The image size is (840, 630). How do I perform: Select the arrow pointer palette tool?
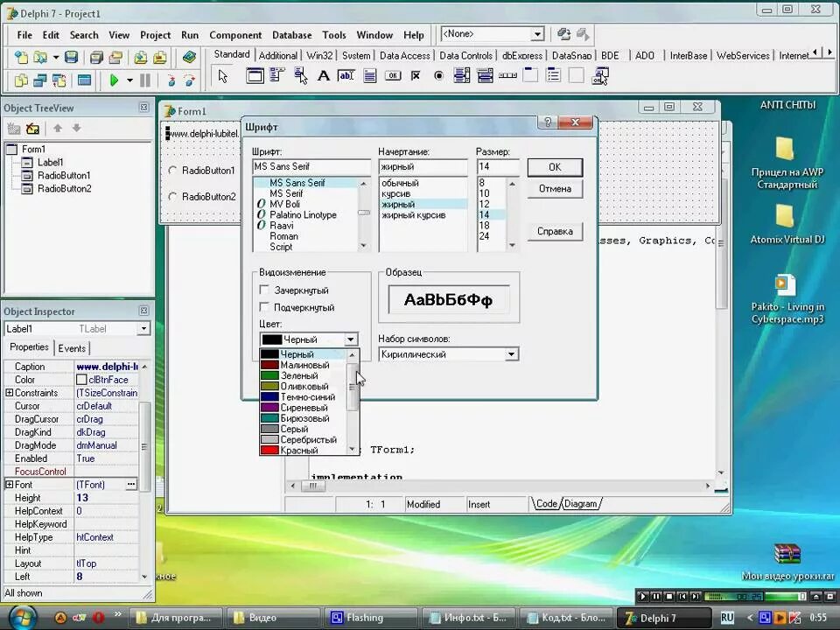click(223, 76)
